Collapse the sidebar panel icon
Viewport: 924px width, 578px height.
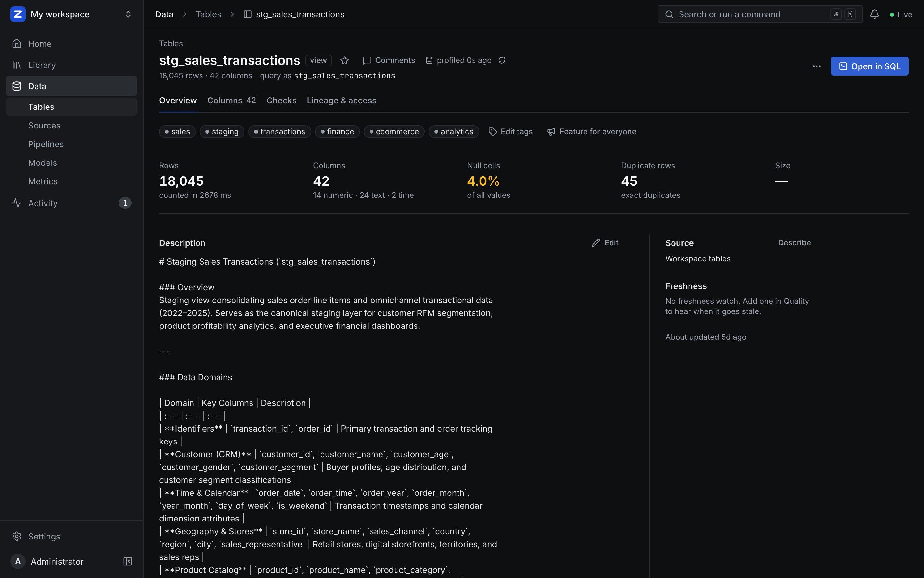(127, 561)
